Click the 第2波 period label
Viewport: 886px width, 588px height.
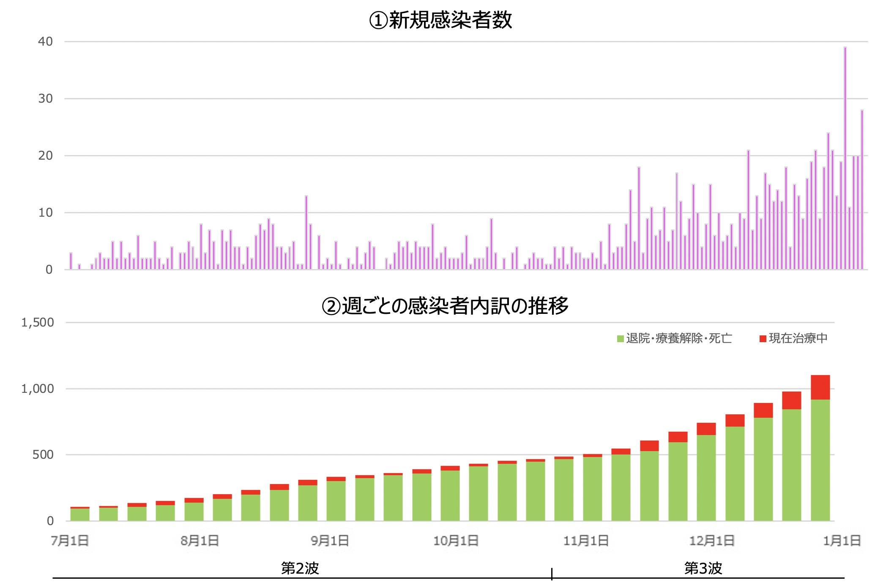click(300, 568)
